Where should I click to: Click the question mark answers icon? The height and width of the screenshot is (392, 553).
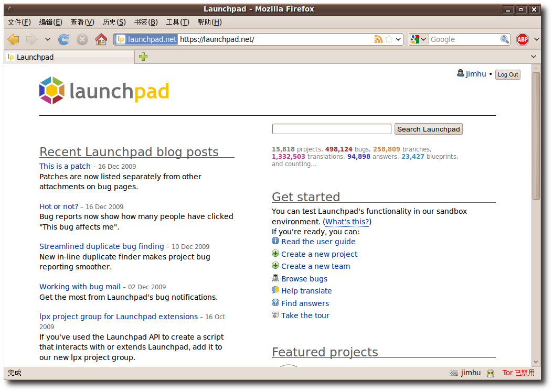(275, 302)
